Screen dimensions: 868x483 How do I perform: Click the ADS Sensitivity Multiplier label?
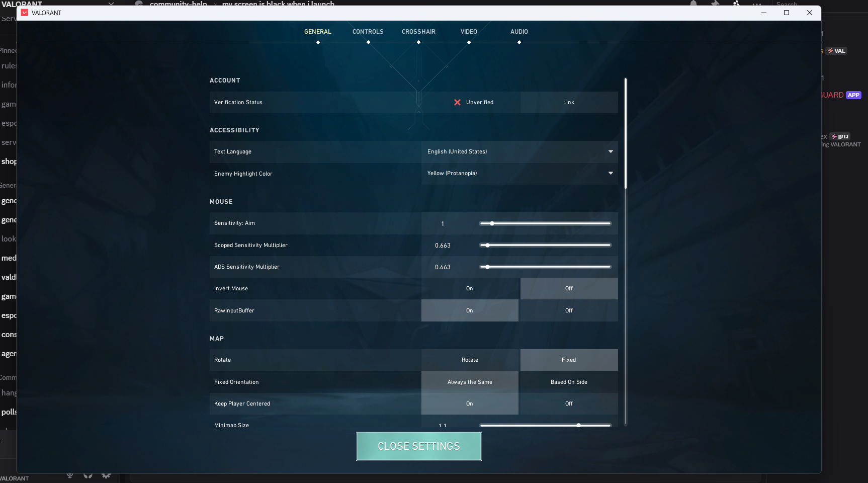[x=247, y=267]
